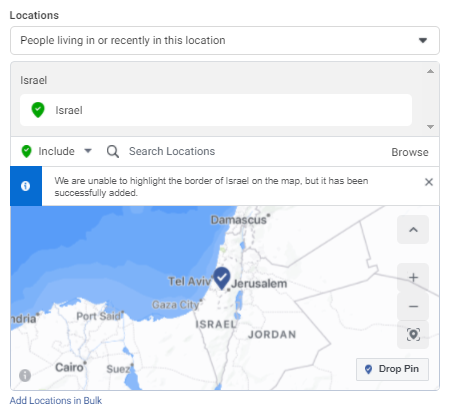Click the green Include pin icon
The width and height of the screenshot is (449, 412).
click(x=26, y=151)
